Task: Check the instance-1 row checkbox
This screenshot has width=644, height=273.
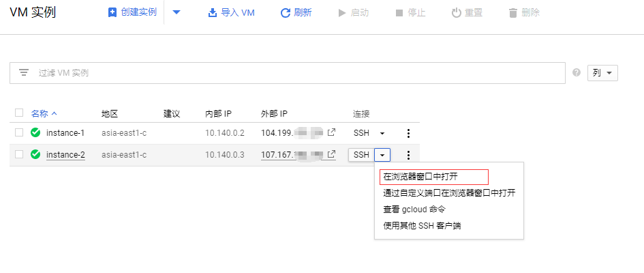Action: pos(19,132)
